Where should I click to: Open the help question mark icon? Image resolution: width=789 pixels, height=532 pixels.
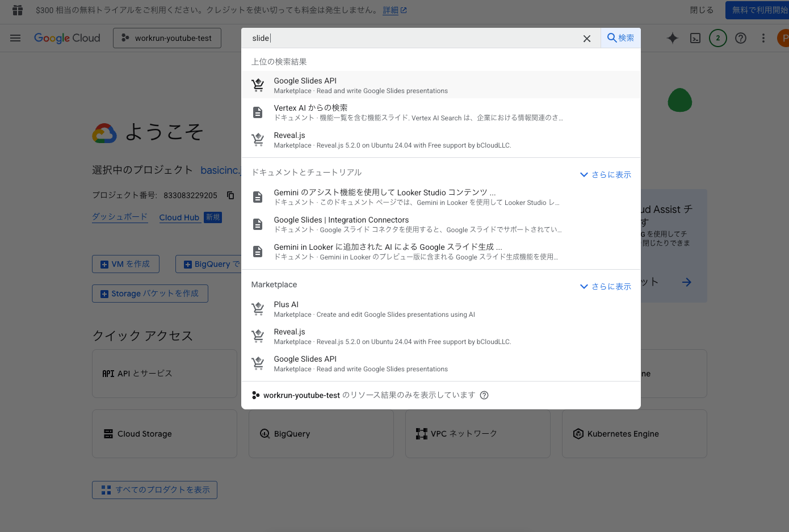click(x=741, y=38)
